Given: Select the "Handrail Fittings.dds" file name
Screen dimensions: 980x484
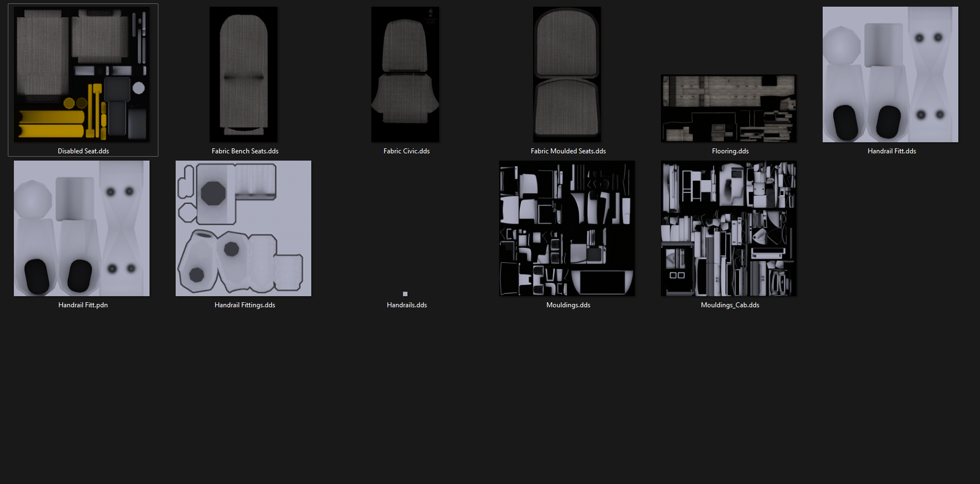Looking at the screenshot, I should [245, 305].
